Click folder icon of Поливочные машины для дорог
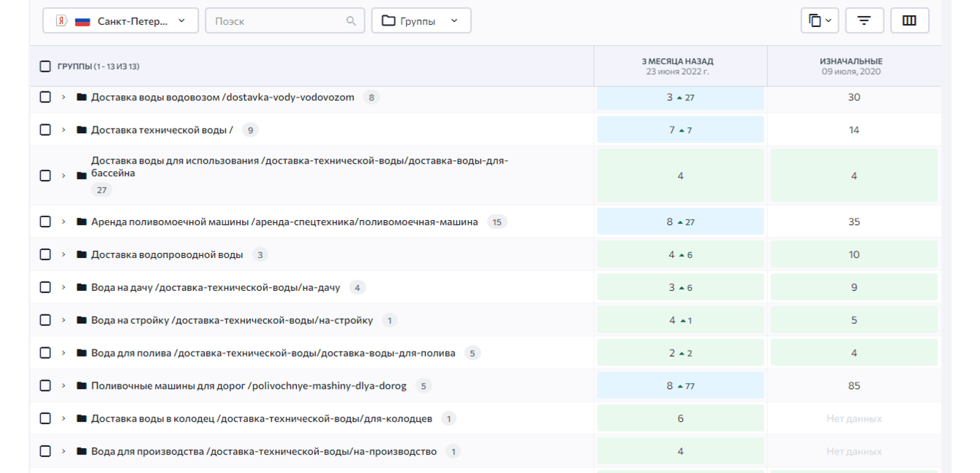This screenshot has height=473, width=980. point(81,385)
